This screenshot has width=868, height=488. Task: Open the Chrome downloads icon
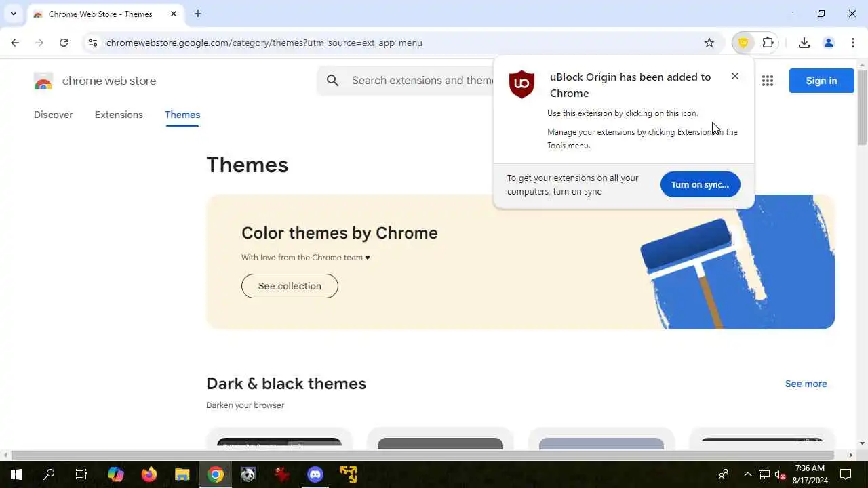pyautogui.click(x=804, y=43)
